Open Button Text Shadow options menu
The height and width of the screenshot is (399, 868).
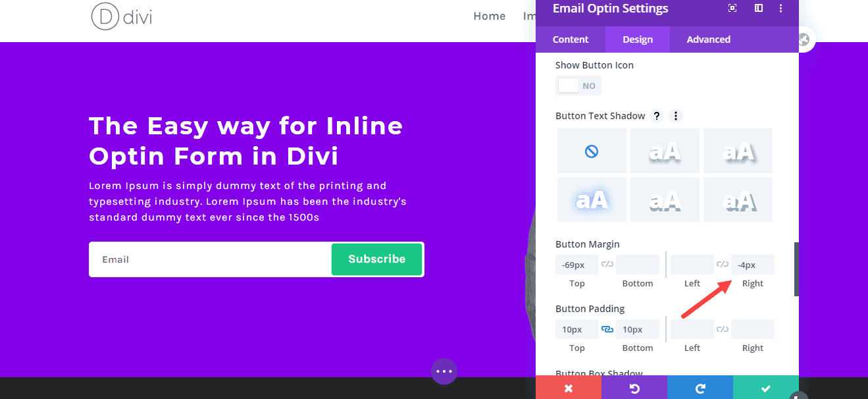[x=675, y=116]
